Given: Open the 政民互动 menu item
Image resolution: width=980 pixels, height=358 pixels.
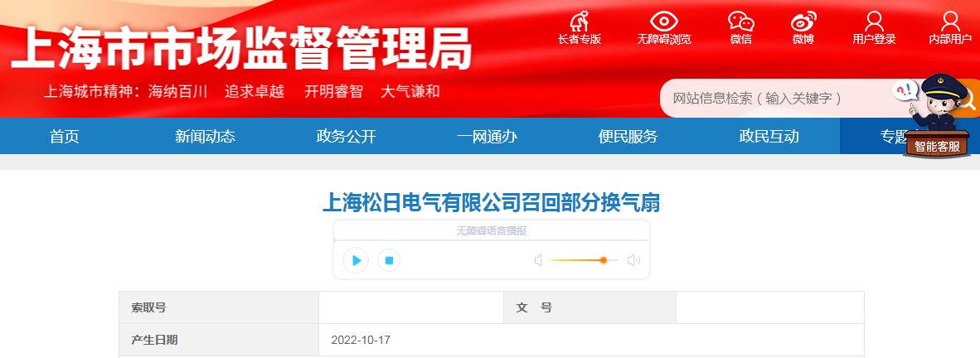Looking at the screenshot, I should coord(769,136).
